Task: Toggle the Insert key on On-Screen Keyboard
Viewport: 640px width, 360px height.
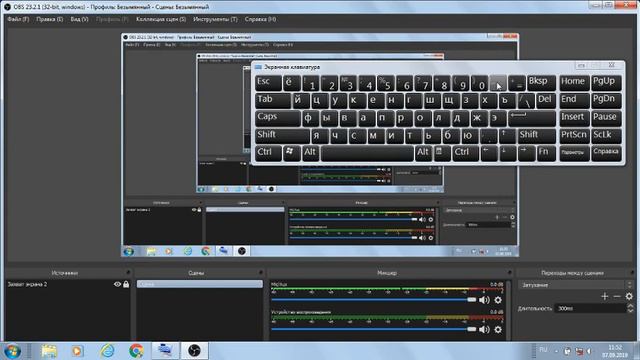Action: click(574, 118)
